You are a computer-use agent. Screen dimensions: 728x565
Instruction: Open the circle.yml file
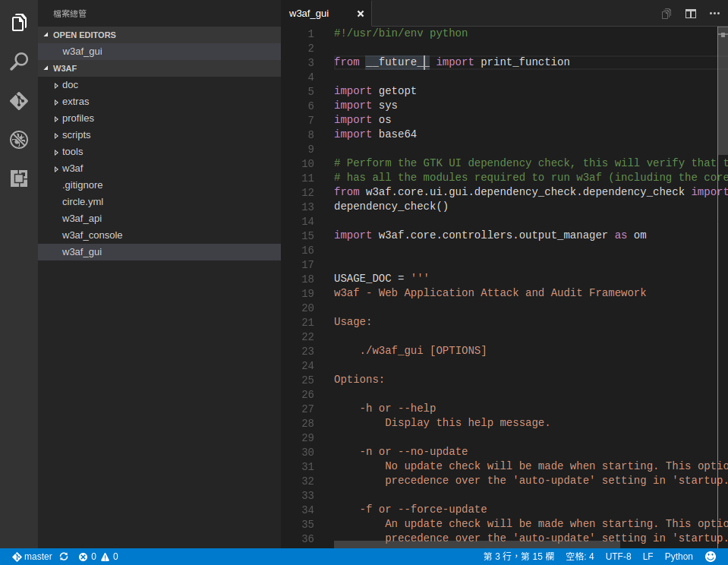click(x=83, y=202)
